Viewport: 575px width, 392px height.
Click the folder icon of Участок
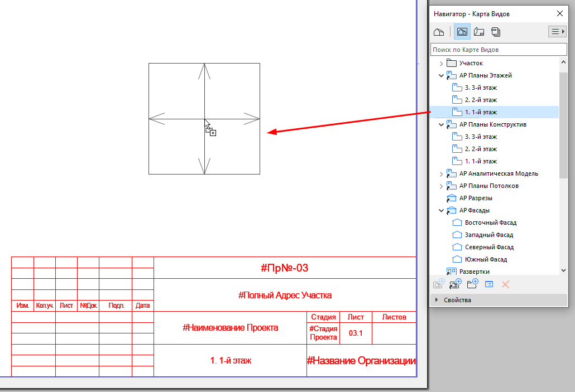452,63
